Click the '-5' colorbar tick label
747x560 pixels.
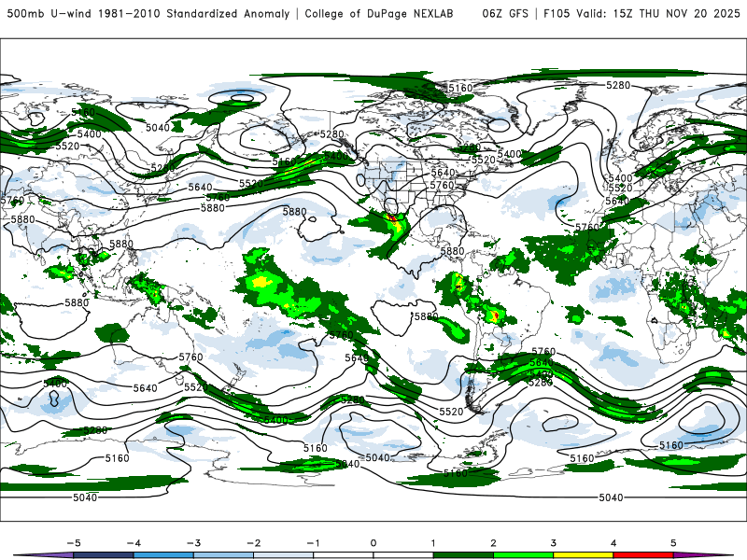(x=74, y=543)
